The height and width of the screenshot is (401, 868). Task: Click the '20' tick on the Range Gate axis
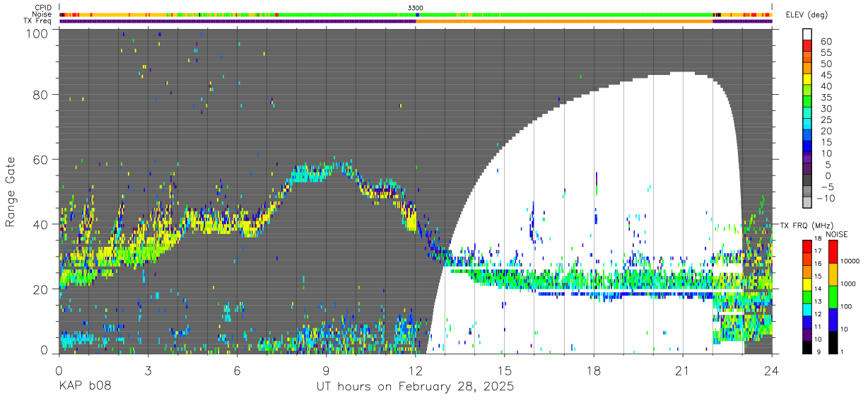point(40,289)
